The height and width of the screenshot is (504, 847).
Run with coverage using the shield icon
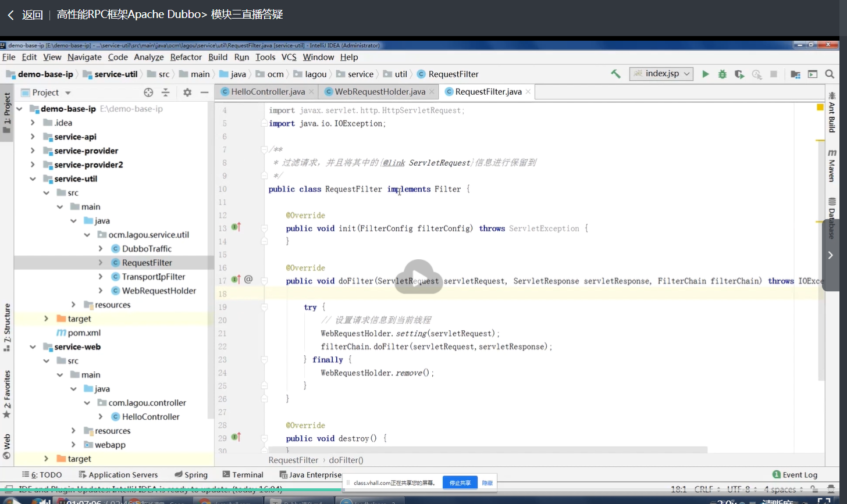point(739,74)
